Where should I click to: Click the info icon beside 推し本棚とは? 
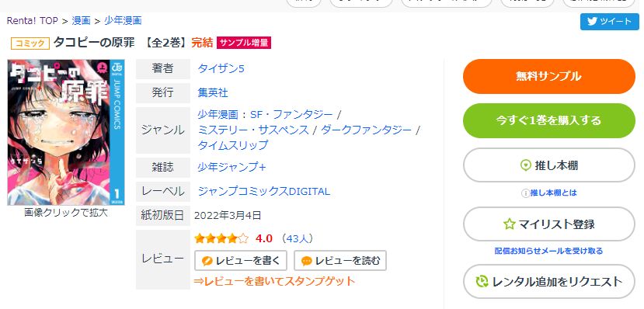coord(525,193)
